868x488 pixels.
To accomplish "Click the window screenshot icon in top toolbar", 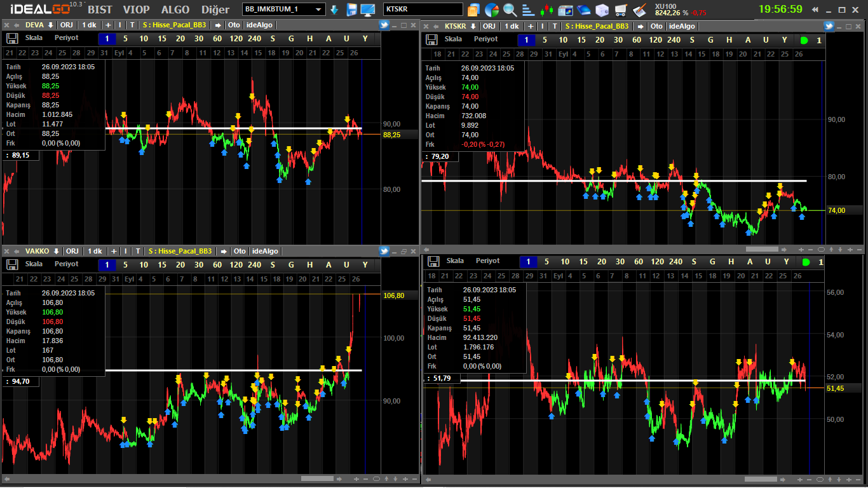I will click(565, 10).
